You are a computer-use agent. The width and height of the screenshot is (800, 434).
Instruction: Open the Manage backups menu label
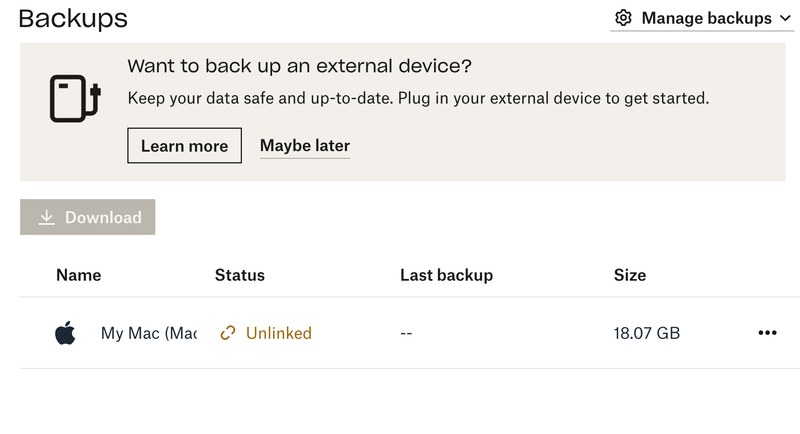pos(706,18)
